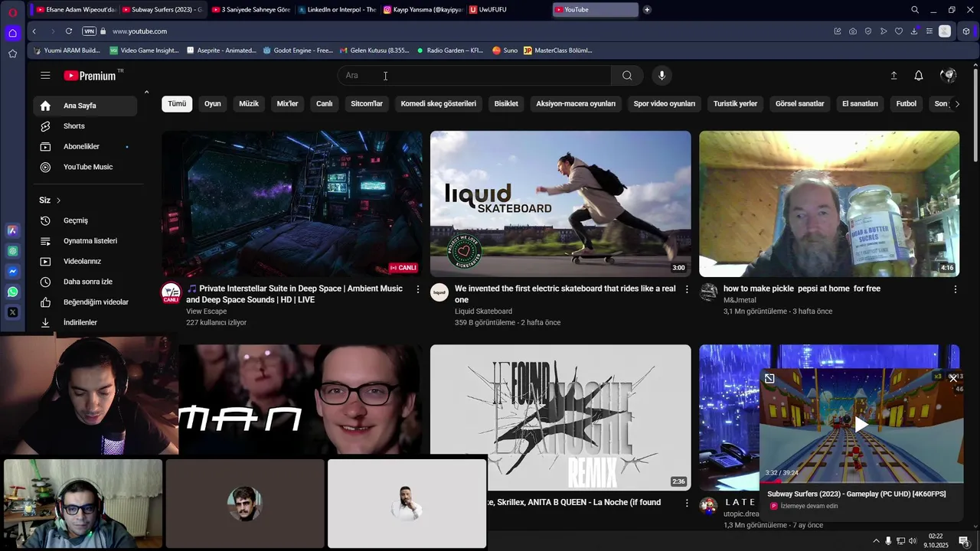
Task: Open the YouTube hamburger guide menu
Action: click(x=45, y=75)
